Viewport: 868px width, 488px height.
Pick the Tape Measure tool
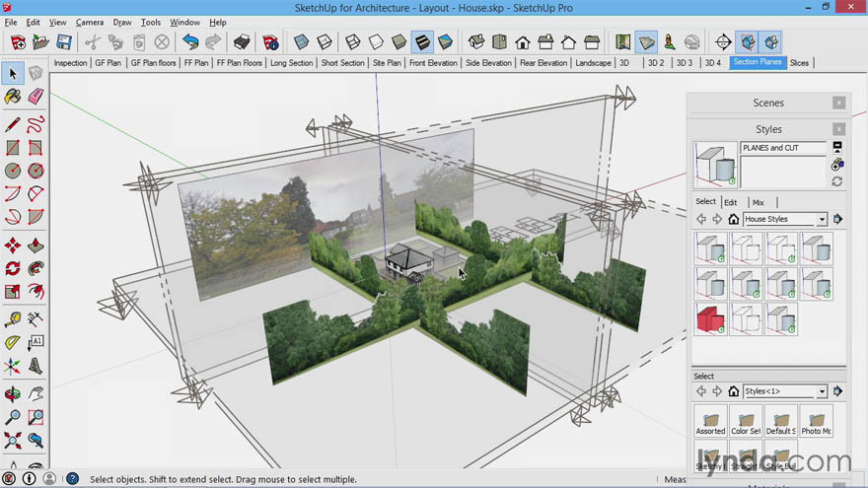tap(13, 319)
